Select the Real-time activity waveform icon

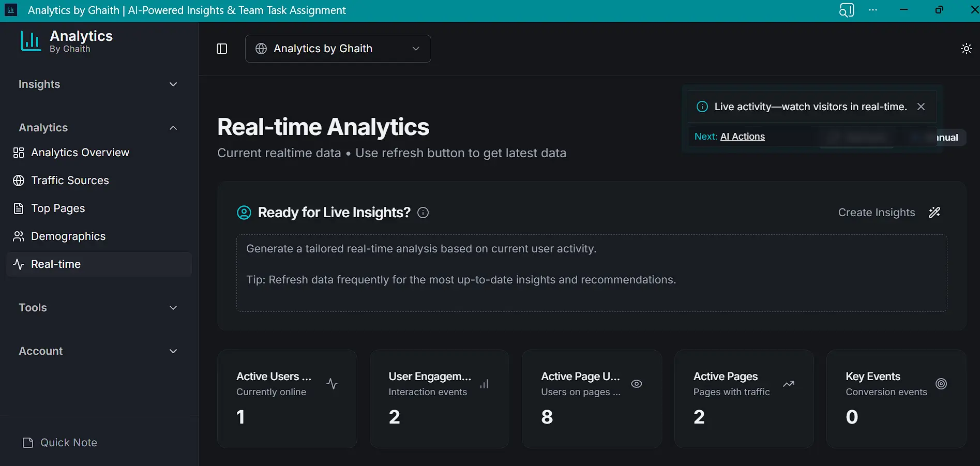[x=19, y=264]
